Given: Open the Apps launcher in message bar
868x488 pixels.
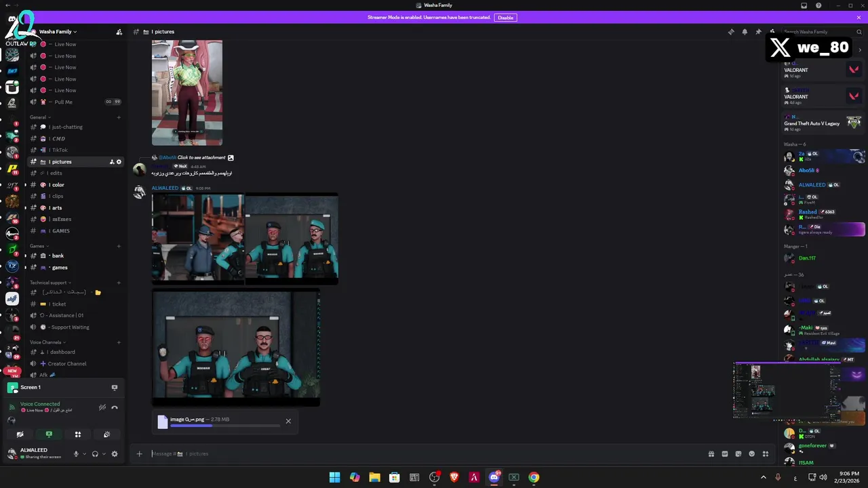Looking at the screenshot, I should pos(766,454).
